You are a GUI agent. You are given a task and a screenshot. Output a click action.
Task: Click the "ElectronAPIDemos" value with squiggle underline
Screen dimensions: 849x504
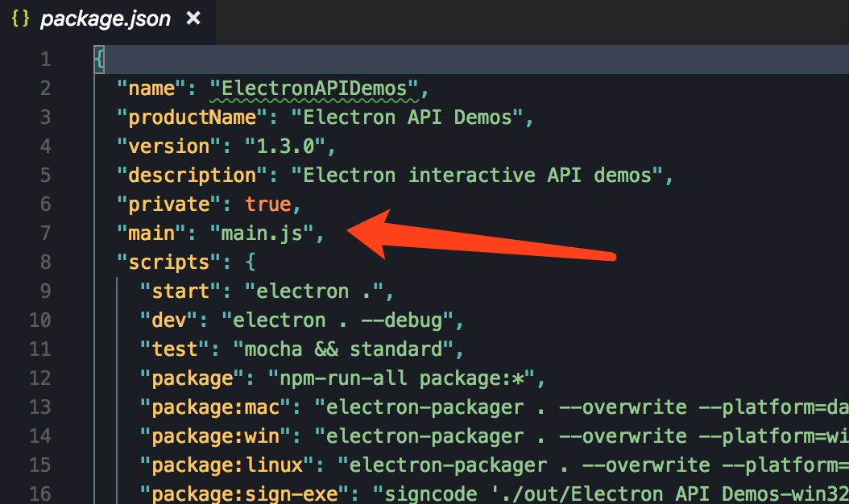[x=314, y=89]
